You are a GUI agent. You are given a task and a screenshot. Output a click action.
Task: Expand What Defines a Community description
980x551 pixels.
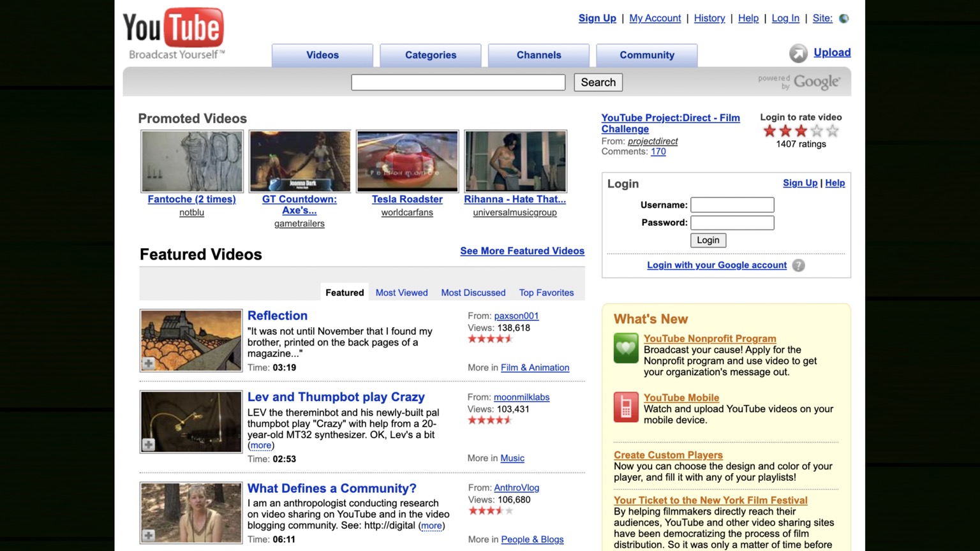pos(431,526)
